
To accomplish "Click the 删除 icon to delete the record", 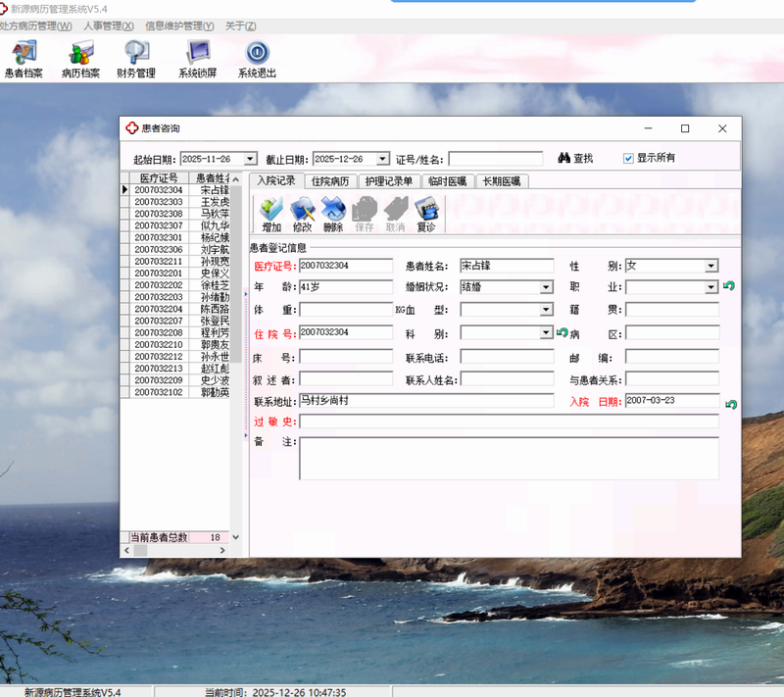I will pyautogui.click(x=333, y=214).
